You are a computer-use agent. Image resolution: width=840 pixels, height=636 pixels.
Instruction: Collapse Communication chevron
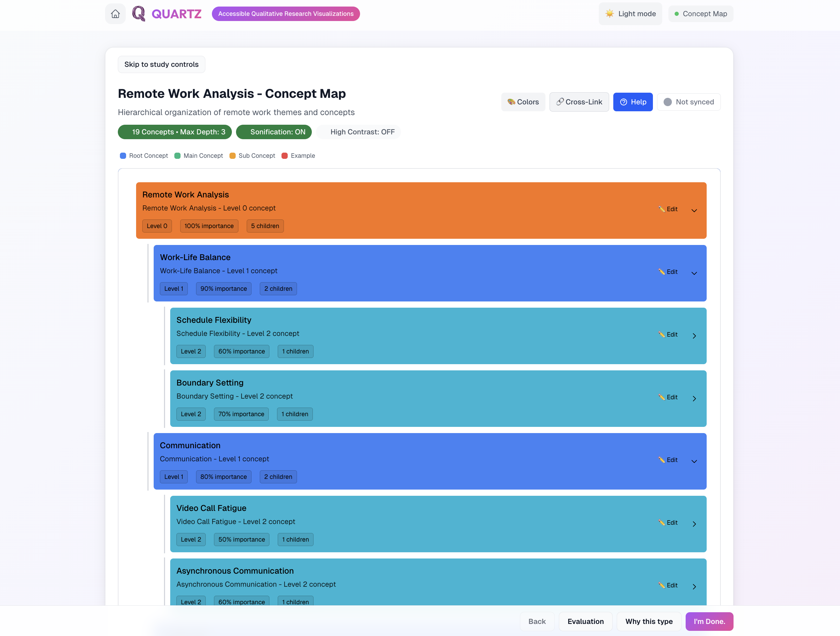pos(694,461)
